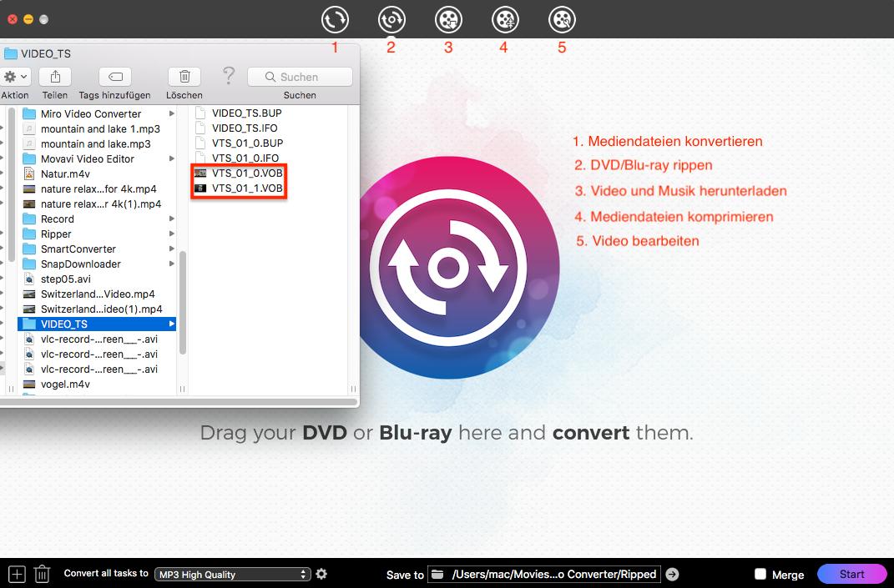
Task: Open the video editor icon
Action: coord(562,18)
